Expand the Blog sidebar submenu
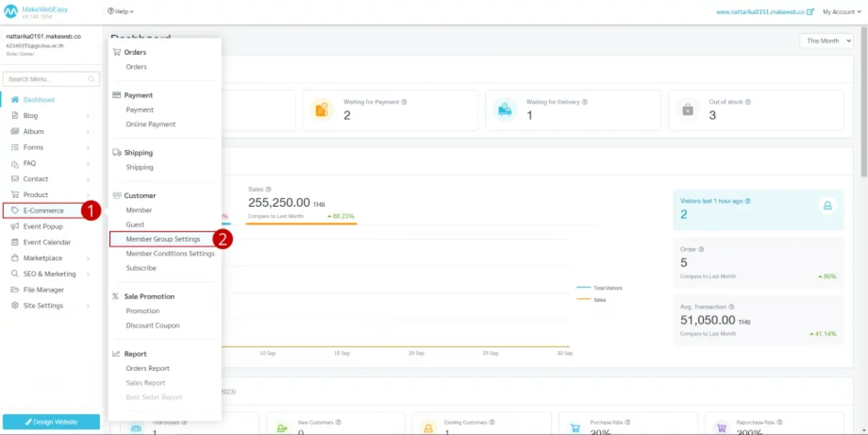 point(88,116)
